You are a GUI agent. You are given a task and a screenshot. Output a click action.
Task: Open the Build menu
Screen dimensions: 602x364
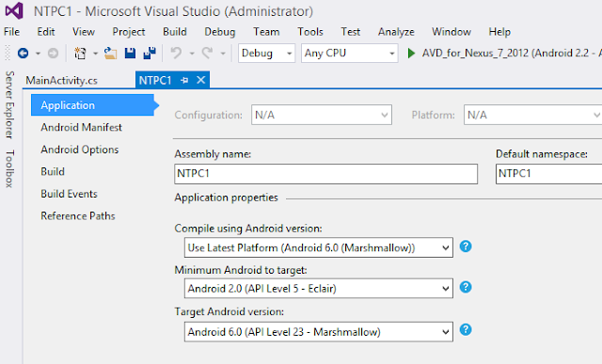[175, 32]
